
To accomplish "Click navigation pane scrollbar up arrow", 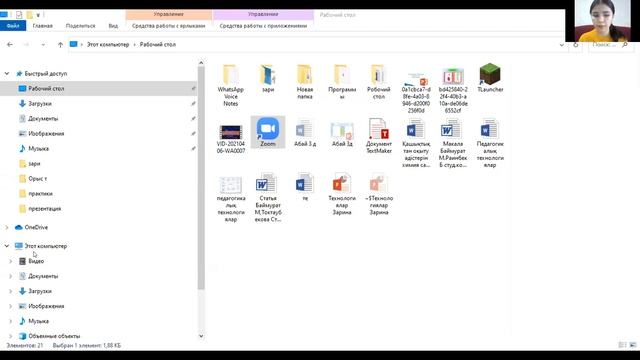I will coord(201,63).
